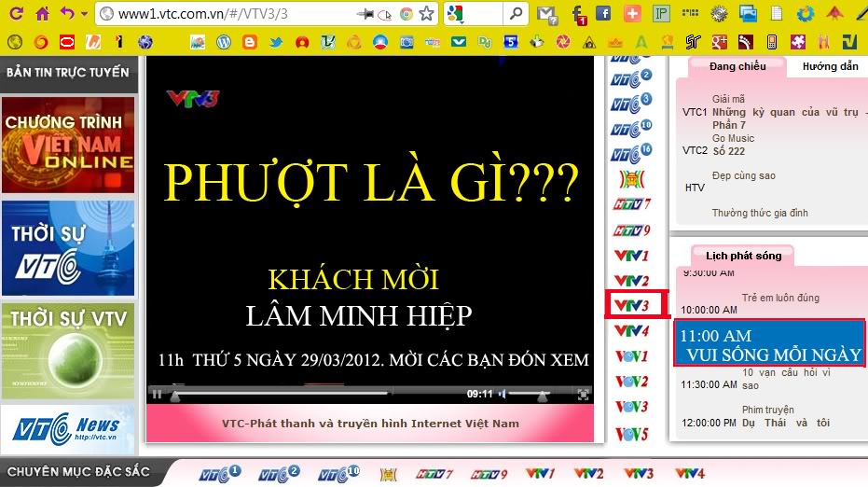Image resolution: width=868 pixels, height=487 pixels.
Task: Select VTC3 in the channel list
Action: [x=631, y=103]
